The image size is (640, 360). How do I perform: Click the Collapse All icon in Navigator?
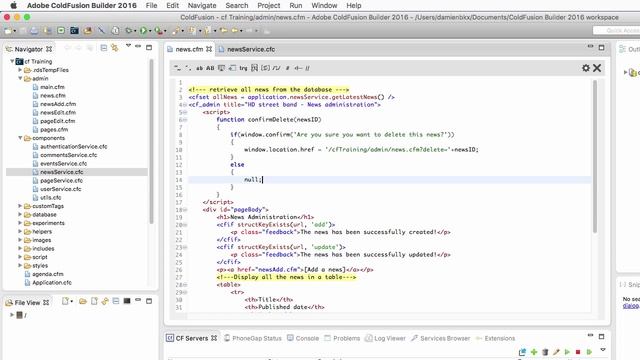point(104,48)
